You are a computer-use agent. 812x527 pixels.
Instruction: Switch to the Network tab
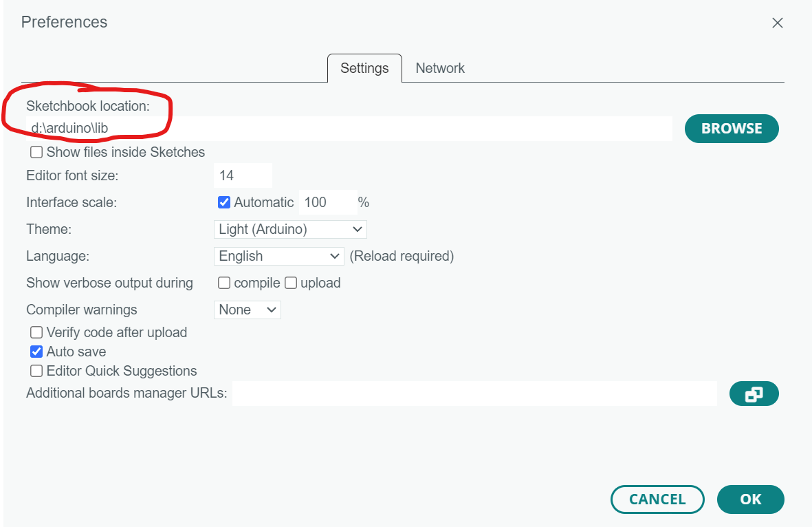[439, 68]
